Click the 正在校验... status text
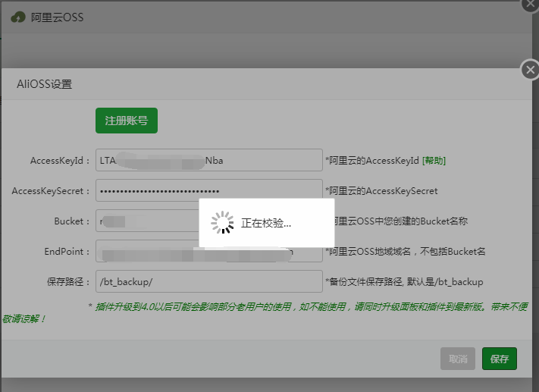This screenshot has width=539, height=392. [266, 223]
